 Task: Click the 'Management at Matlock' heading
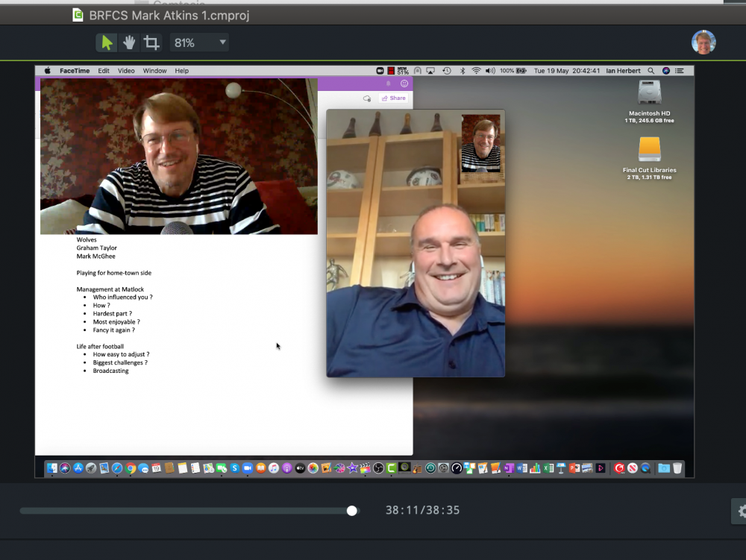click(110, 289)
